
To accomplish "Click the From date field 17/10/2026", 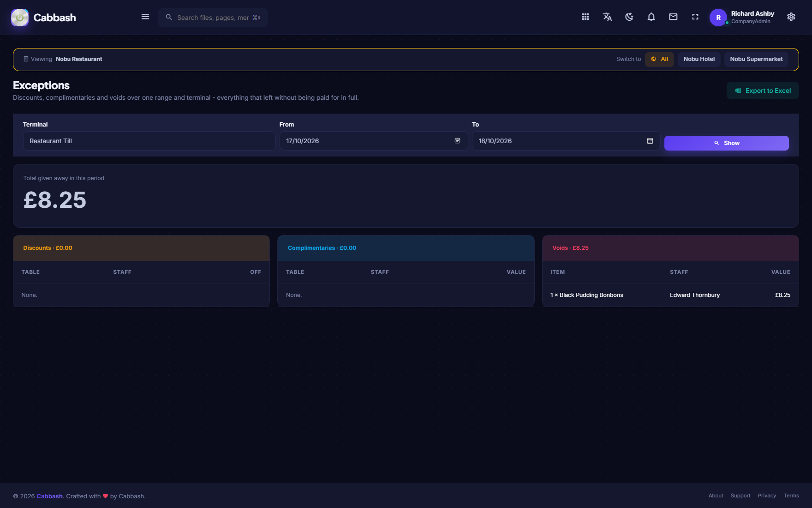I will click(373, 141).
